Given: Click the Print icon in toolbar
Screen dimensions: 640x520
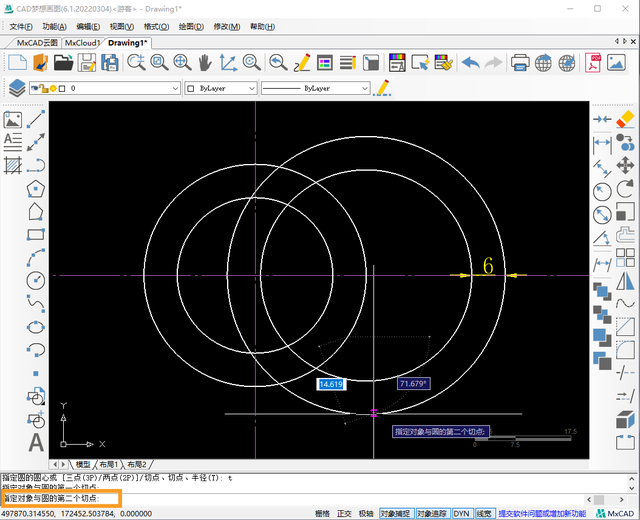Looking at the screenshot, I should (x=520, y=62).
